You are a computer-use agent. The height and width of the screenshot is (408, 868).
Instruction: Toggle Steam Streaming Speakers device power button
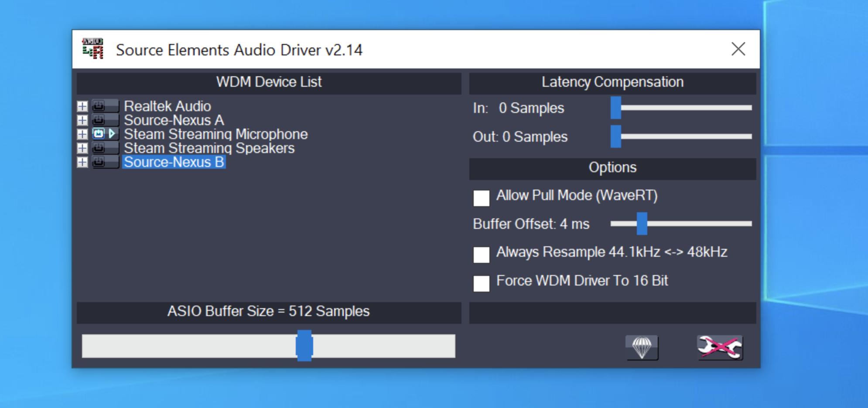coord(99,148)
